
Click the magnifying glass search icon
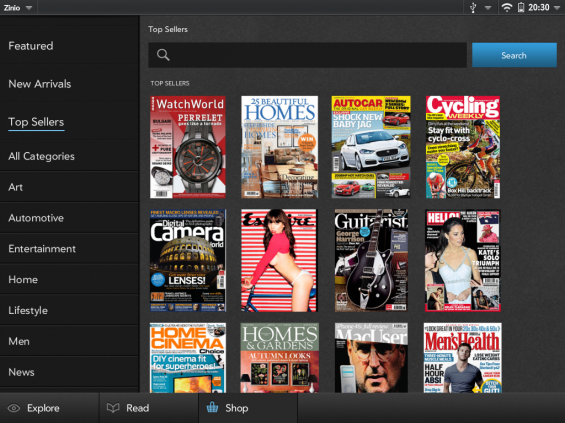(163, 55)
